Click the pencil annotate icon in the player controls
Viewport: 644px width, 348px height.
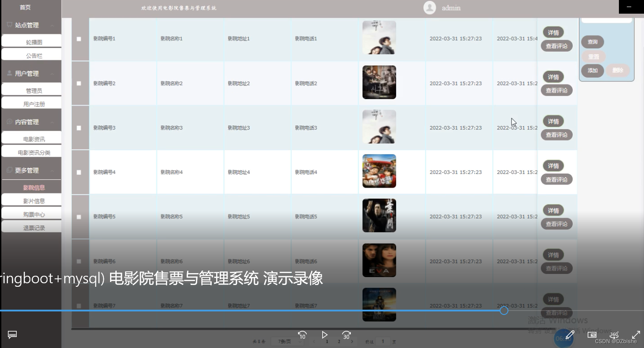click(570, 335)
